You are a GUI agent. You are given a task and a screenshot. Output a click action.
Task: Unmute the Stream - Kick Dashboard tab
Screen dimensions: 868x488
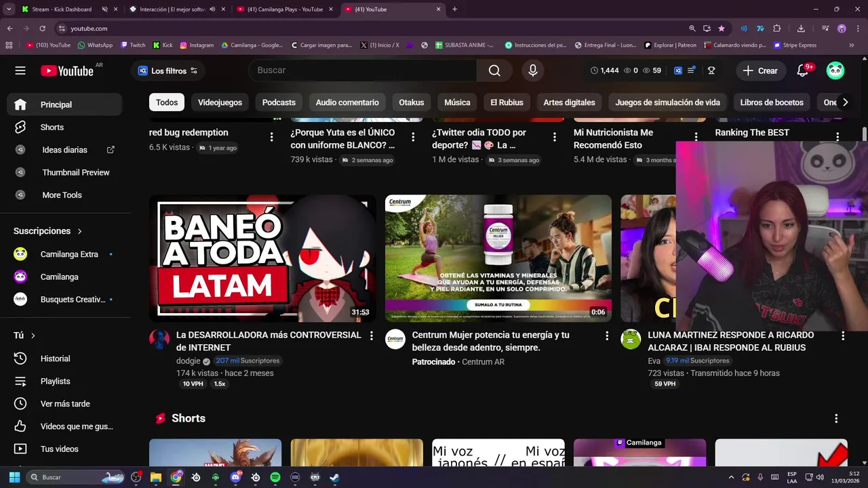pyautogui.click(x=105, y=9)
